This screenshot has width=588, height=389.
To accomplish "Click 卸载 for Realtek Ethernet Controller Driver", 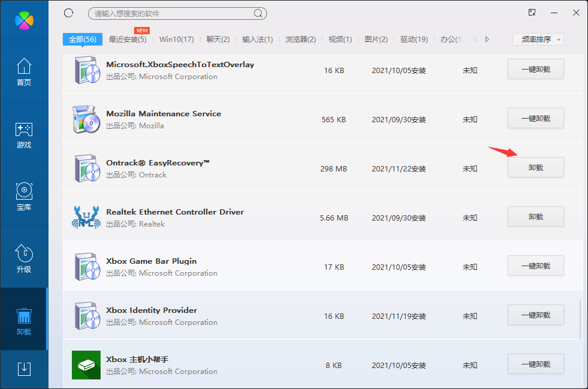I will 536,216.
